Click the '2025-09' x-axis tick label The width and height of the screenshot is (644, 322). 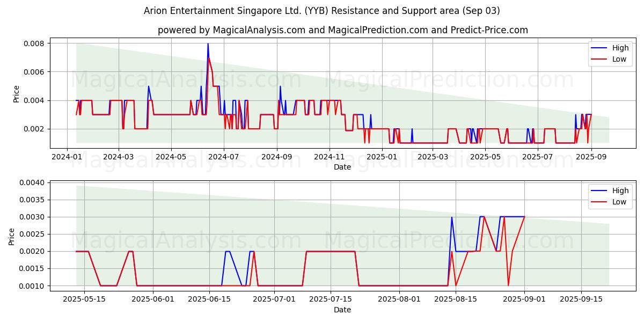coord(591,157)
